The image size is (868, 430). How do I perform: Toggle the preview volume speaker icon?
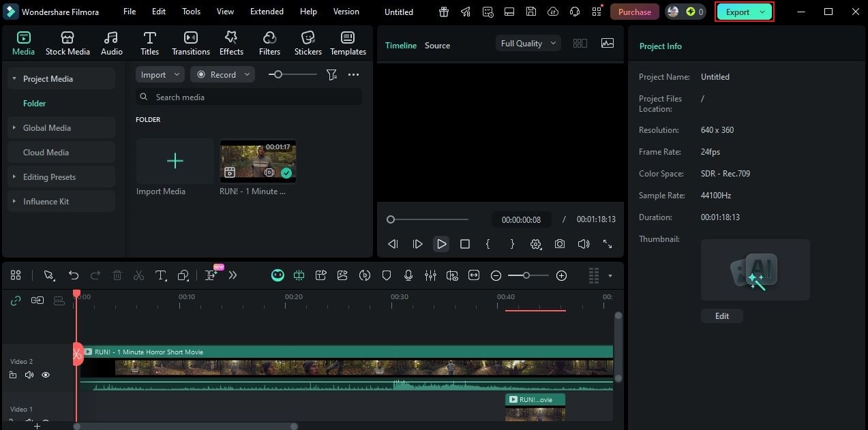584,244
